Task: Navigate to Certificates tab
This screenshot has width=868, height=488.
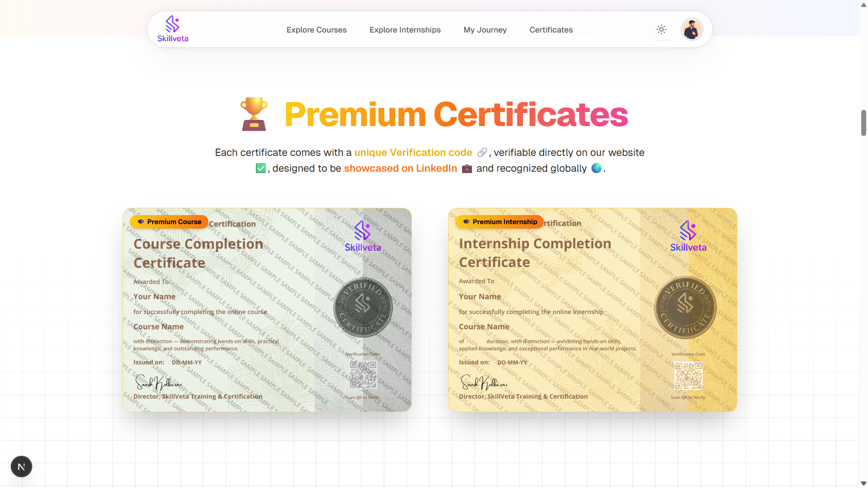Action: (x=551, y=30)
